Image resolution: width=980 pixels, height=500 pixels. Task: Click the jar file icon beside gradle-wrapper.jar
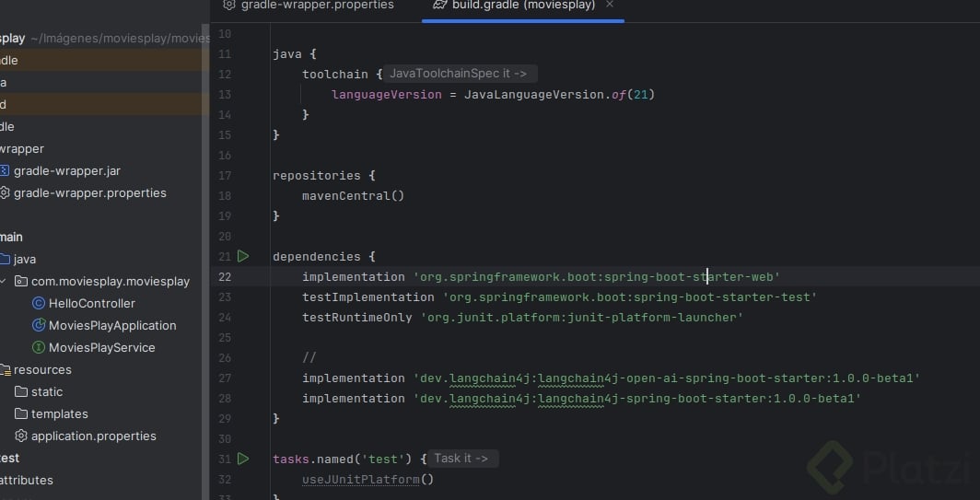pyautogui.click(x=5, y=170)
